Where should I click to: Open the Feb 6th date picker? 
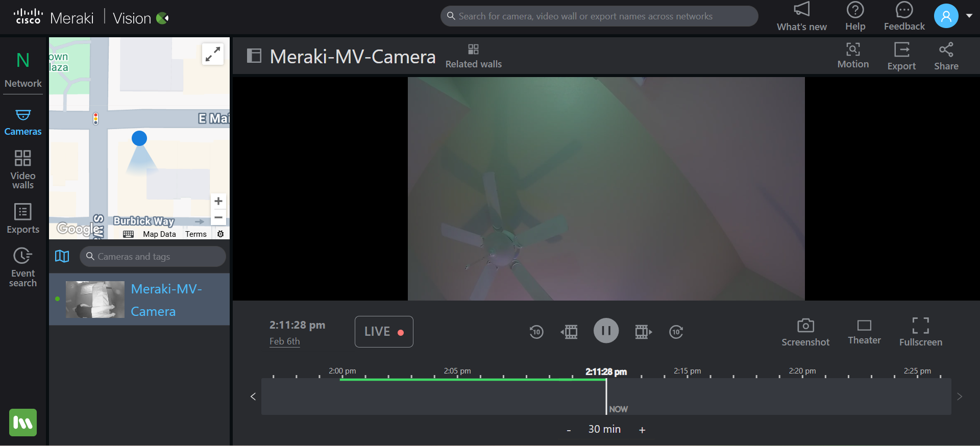pos(284,341)
